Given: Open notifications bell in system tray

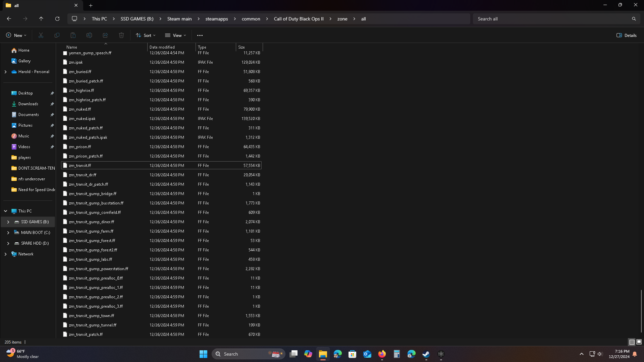Looking at the screenshot, I should click(635, 354).
